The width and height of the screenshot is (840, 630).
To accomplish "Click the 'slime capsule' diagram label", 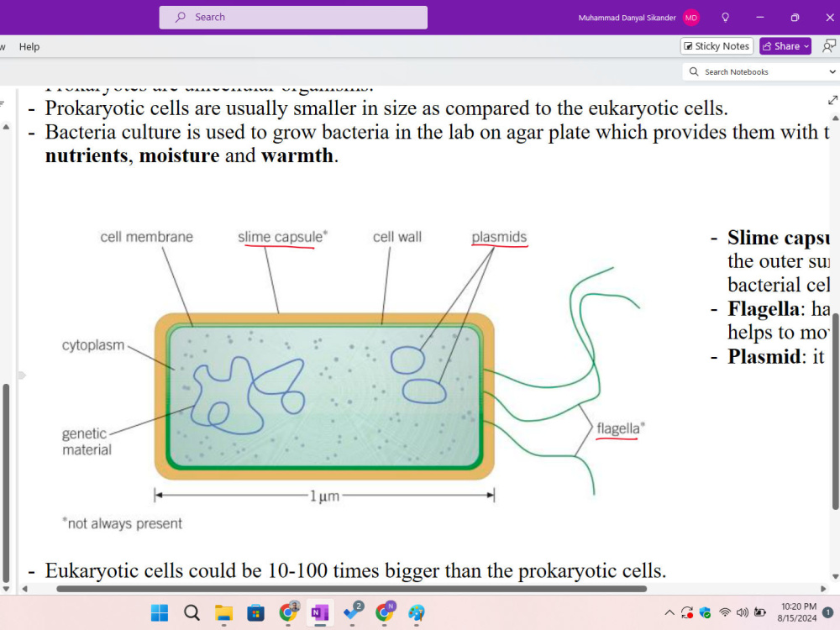I will point(282,237).
